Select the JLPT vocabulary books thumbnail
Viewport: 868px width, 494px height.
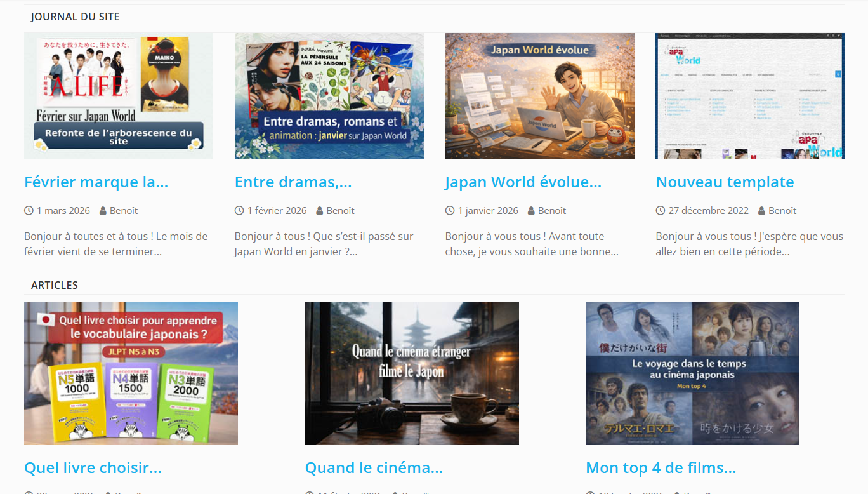pyautogui.click(x=131, y=373)
